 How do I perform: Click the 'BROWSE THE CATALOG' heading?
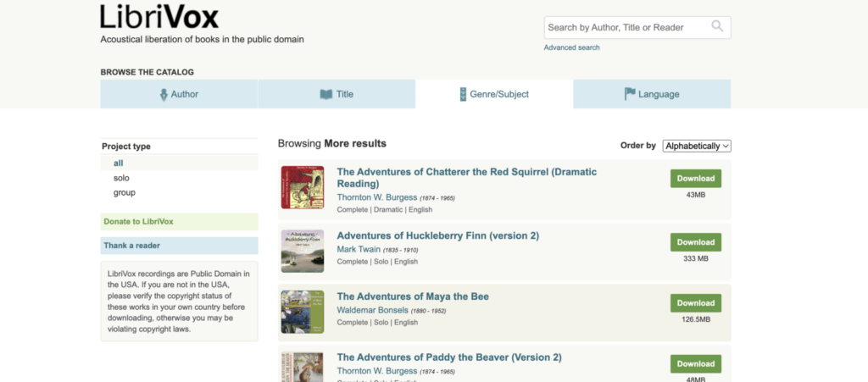(x=147, y=73)
